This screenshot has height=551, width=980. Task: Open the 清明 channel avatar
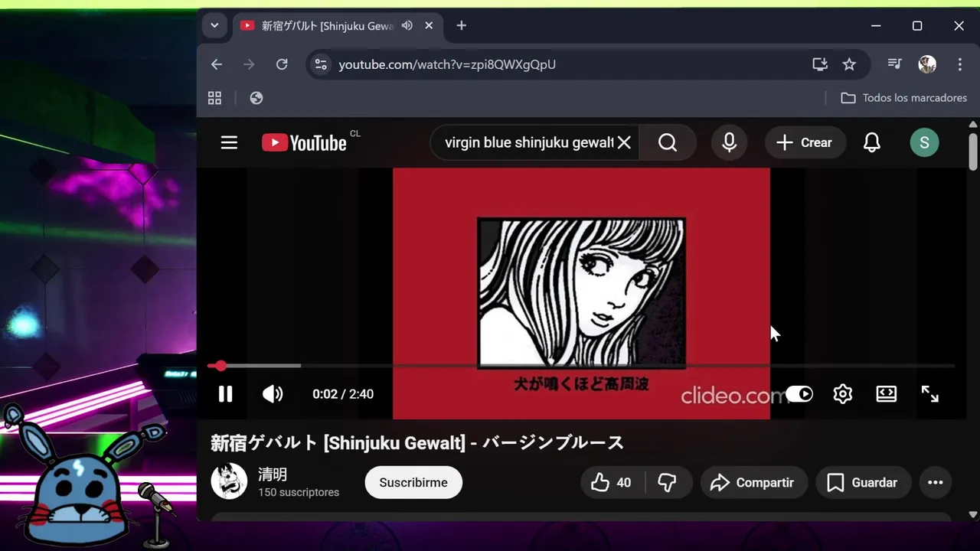[229, 481]
